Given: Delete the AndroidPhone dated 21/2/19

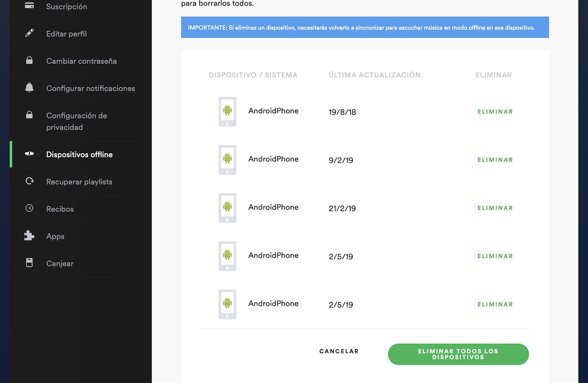Looking at the screenshot, I should click(495, 208).
